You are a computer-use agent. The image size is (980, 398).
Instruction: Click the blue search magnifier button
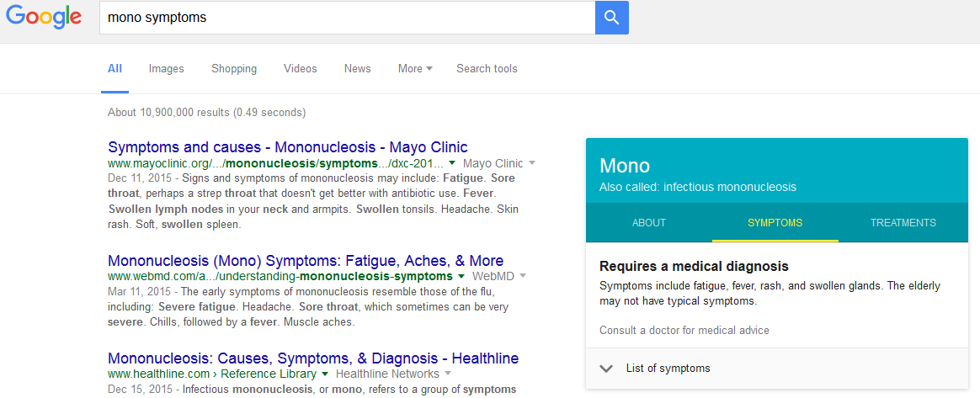coord(611,18)
